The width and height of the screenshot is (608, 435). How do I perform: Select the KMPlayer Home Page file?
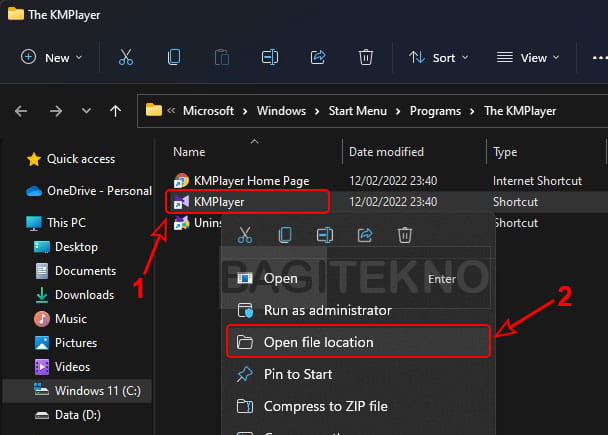point(251,181)
